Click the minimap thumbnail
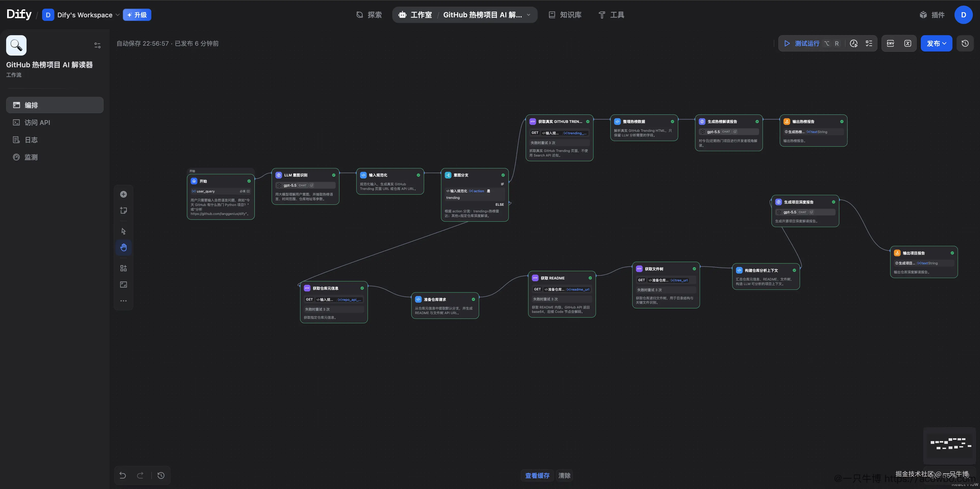 click(950, 446)
